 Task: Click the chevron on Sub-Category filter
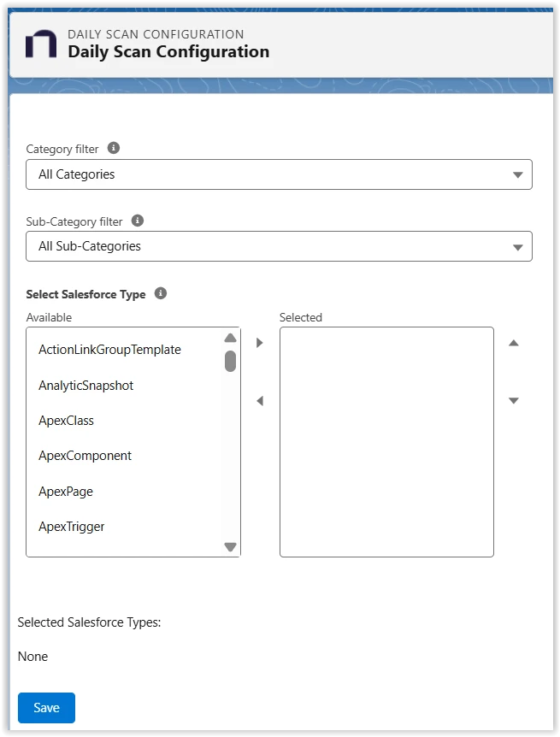517,246
